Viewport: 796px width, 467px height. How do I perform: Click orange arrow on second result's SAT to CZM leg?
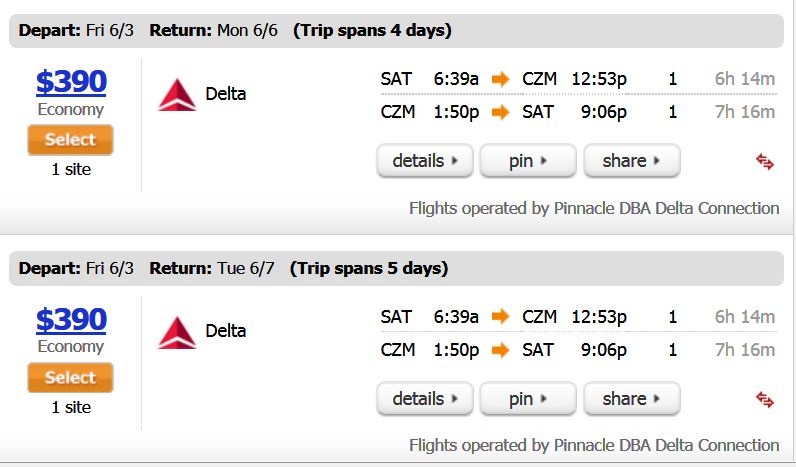(501, 317)
